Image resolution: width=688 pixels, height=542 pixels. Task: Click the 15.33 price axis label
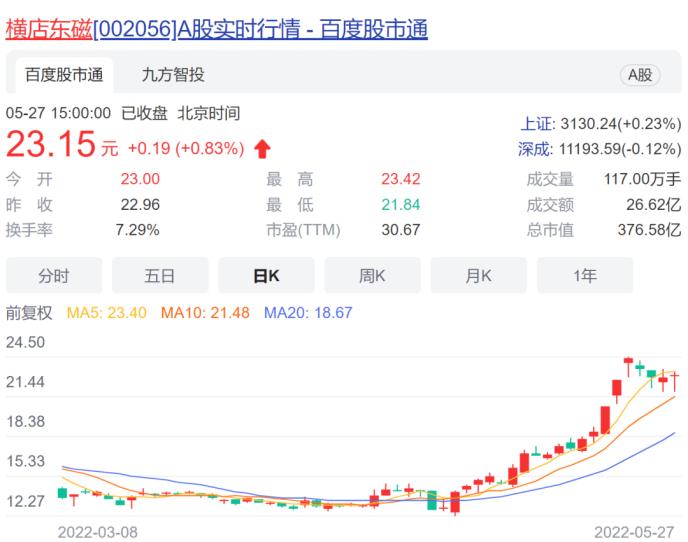25,461
